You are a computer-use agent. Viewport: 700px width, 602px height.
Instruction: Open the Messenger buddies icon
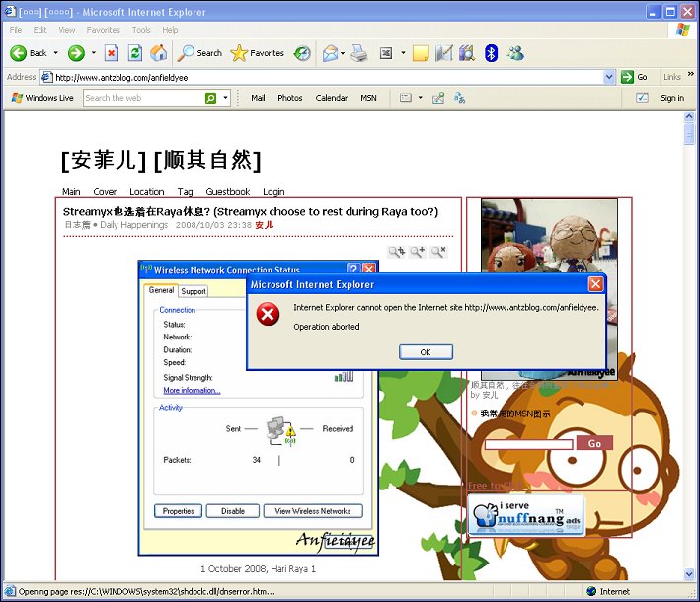point(515,53)
